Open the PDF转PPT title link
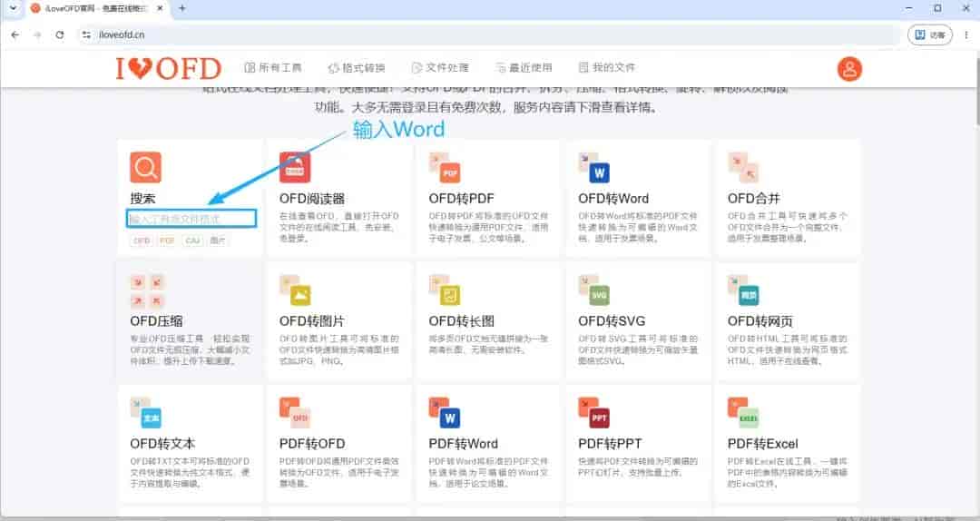Screen dimensions: 980x521 (x=610, y=444)
